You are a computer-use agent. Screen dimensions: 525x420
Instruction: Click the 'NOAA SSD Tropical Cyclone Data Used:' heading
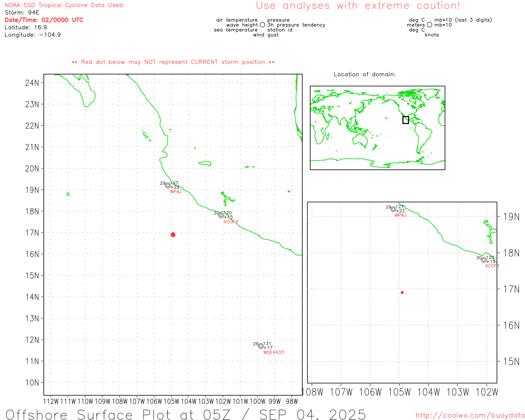click(x=64, y=5)
